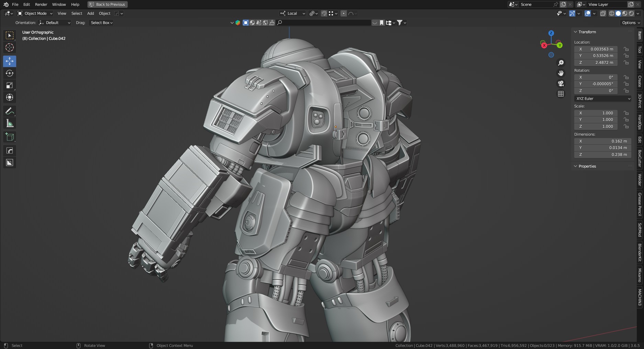Collapse the Transform panel
This screenshot has height=349, width=644.
(587, 32)
